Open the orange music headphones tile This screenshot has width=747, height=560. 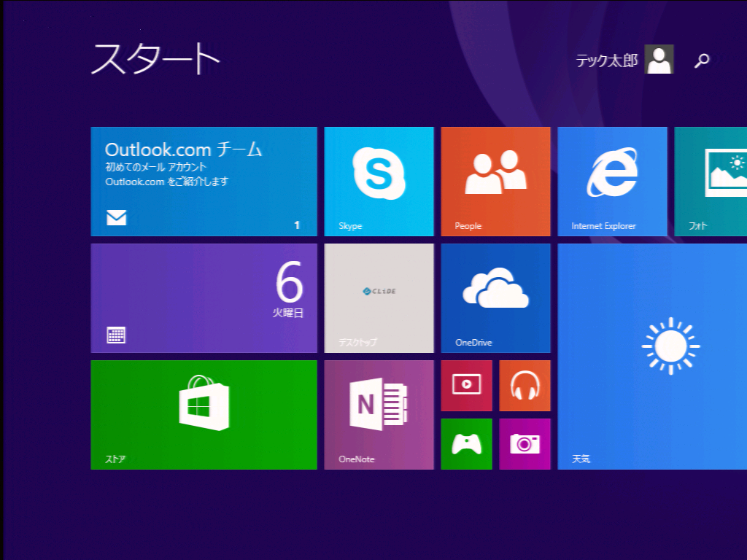coord(525,386)
